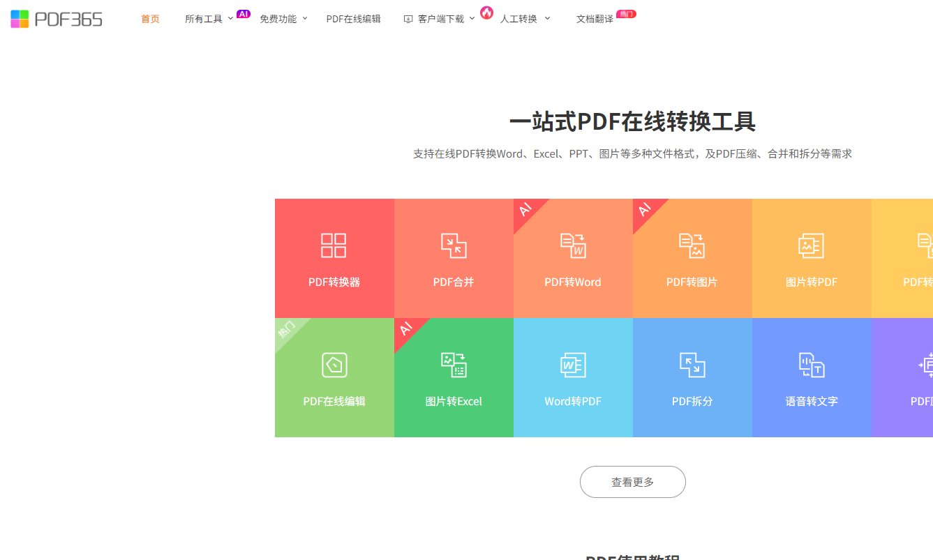This screenshot has width=933, height=560.
Task: Open the PDF在线编辑 green tile icon
Action: pyautogui.click(x=334, y=365)
